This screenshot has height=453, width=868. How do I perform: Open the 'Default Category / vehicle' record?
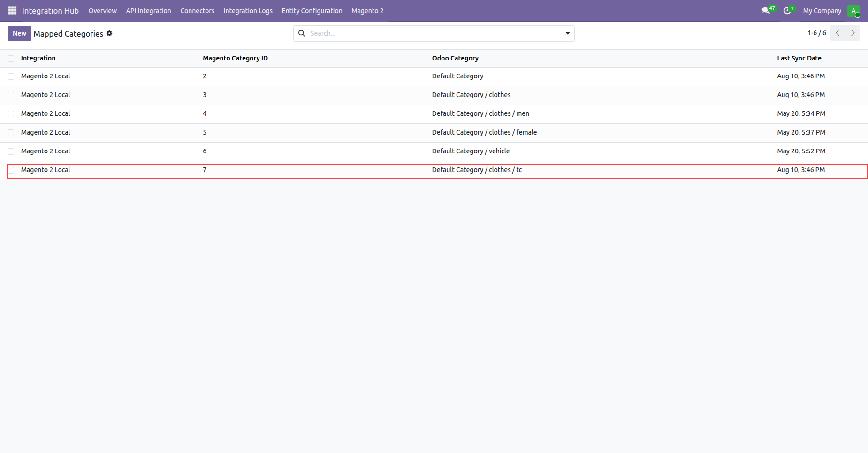click(471, 151)
